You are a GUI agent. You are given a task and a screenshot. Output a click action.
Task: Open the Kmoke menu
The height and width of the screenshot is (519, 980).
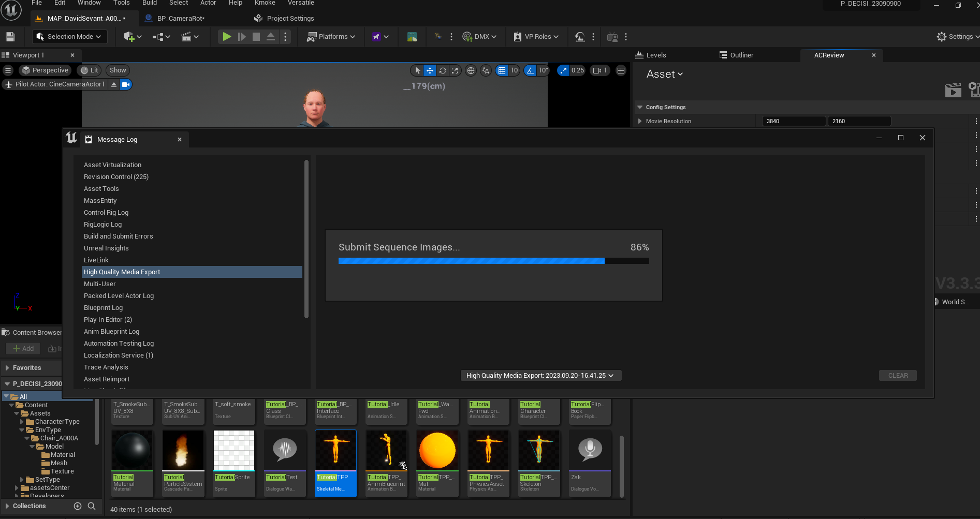(265, 3)
